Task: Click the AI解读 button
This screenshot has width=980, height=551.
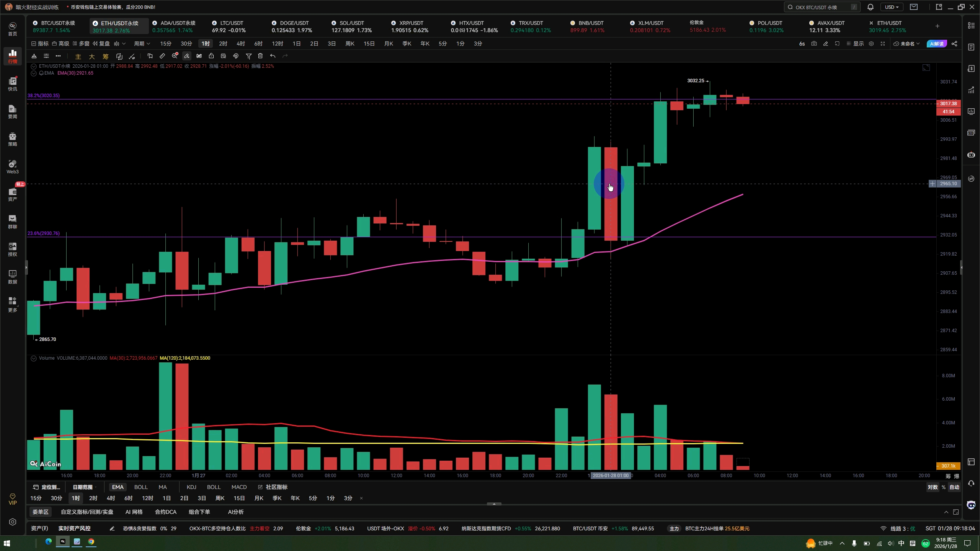Action: point(936,44)
